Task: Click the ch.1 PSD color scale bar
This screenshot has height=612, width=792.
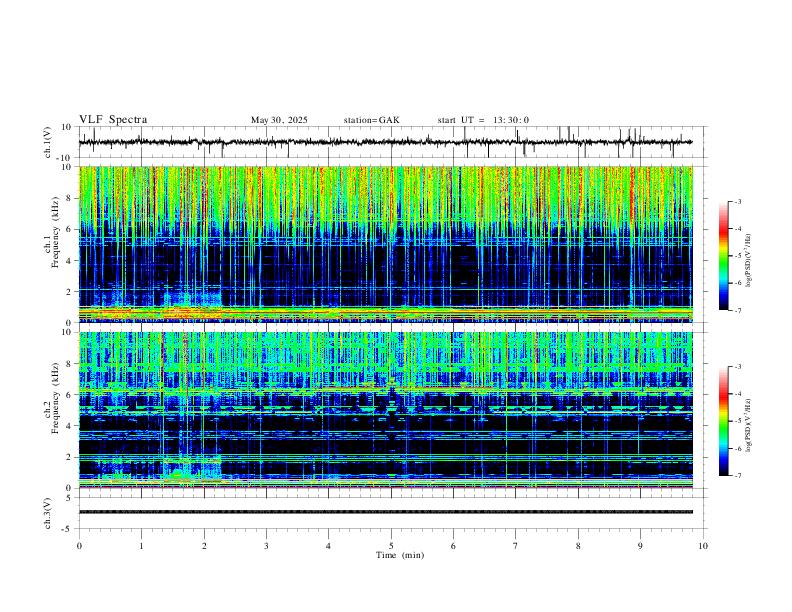Action: (x=724, y=256)
